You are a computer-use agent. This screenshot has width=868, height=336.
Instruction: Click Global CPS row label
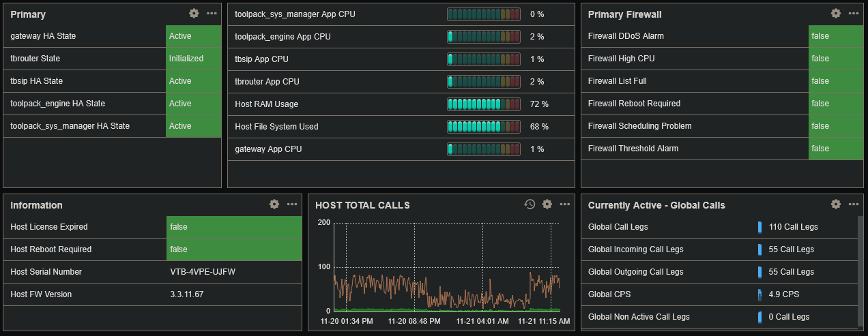pos(609,294)
